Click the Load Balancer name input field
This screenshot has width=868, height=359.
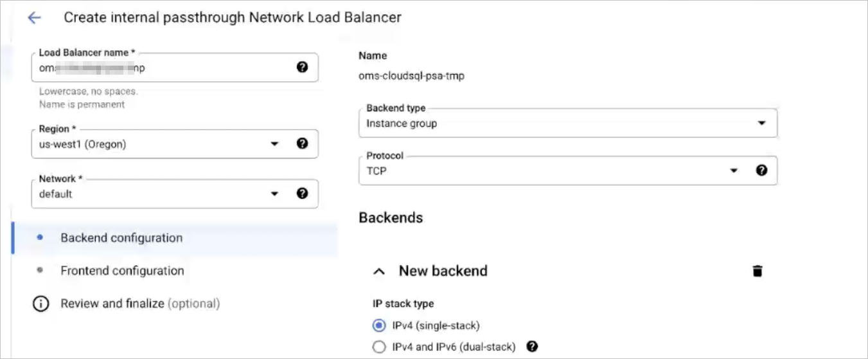click(161, 68)
